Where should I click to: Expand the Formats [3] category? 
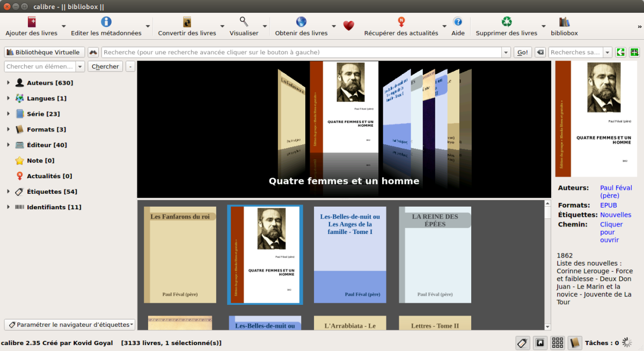click(8, 129)
